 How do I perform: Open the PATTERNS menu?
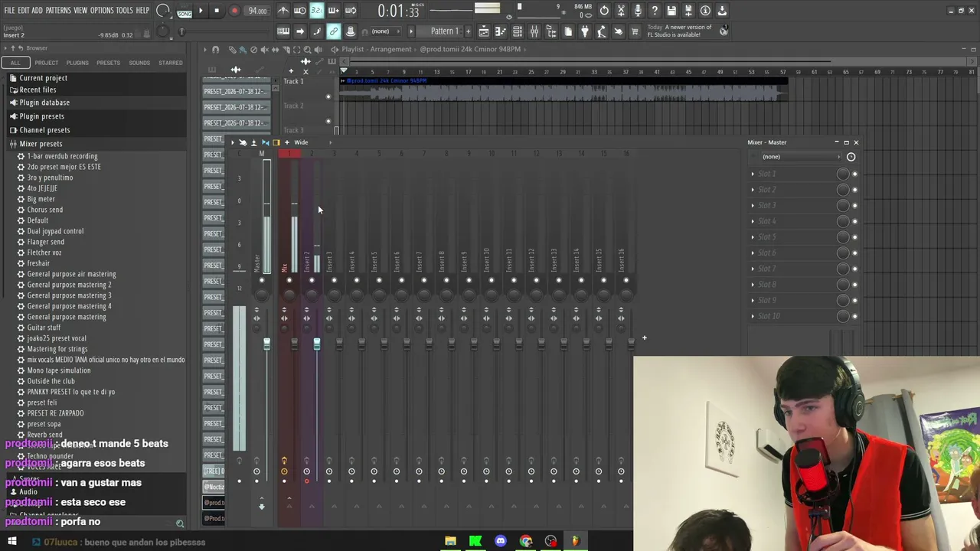(58, 11)
